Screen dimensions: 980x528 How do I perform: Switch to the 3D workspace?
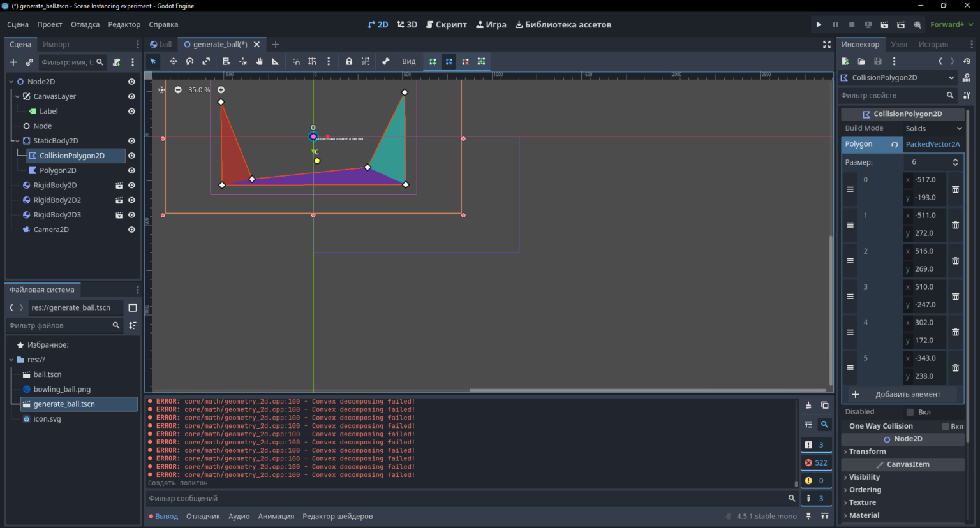[407, 25]
